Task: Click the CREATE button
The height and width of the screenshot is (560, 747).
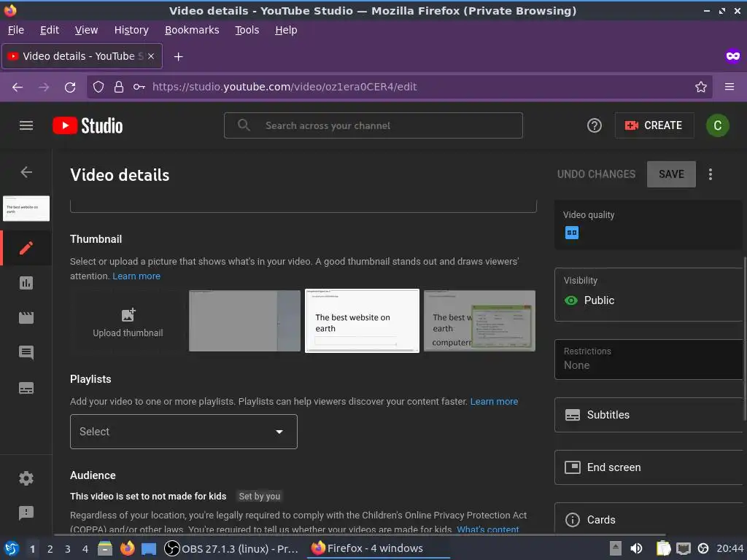Action: click(654, 125)
